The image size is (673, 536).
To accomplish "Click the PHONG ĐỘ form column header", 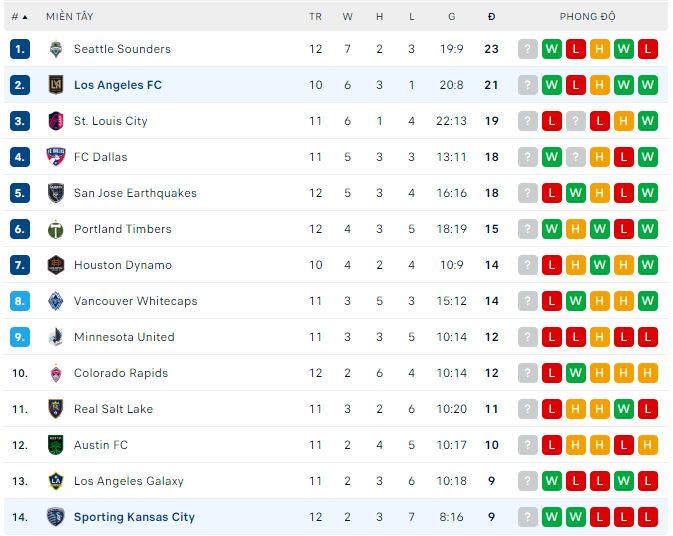I will click(x=587, y=17).
